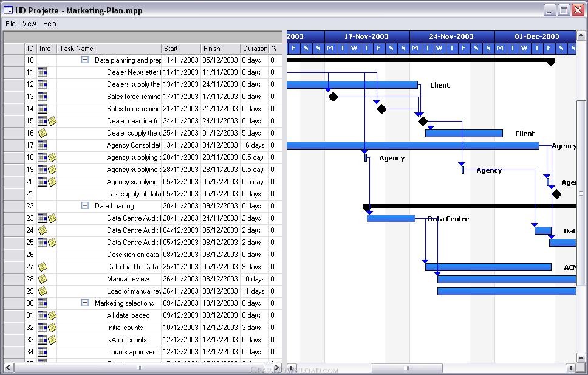Click the note icon in row 16

[43, 133]
